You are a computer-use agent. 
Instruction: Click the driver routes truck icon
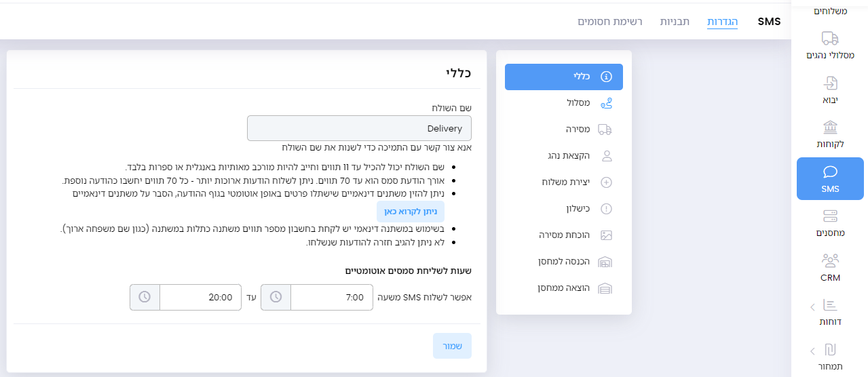[x=830, y=38]
